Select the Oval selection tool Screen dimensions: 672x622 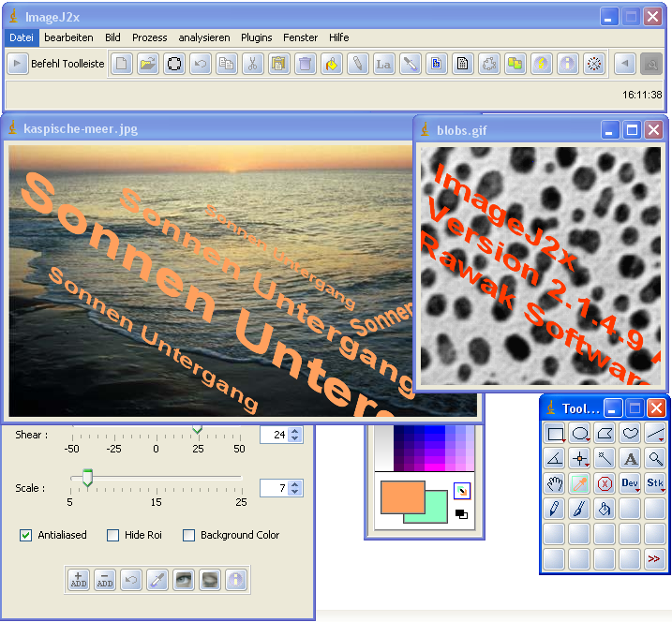(580, 434)
